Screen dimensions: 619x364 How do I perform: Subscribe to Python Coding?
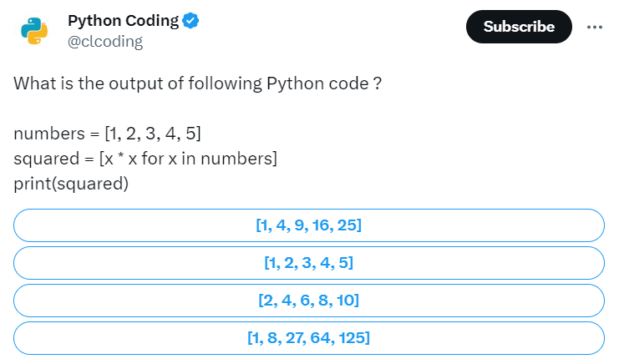click(519, 27)
